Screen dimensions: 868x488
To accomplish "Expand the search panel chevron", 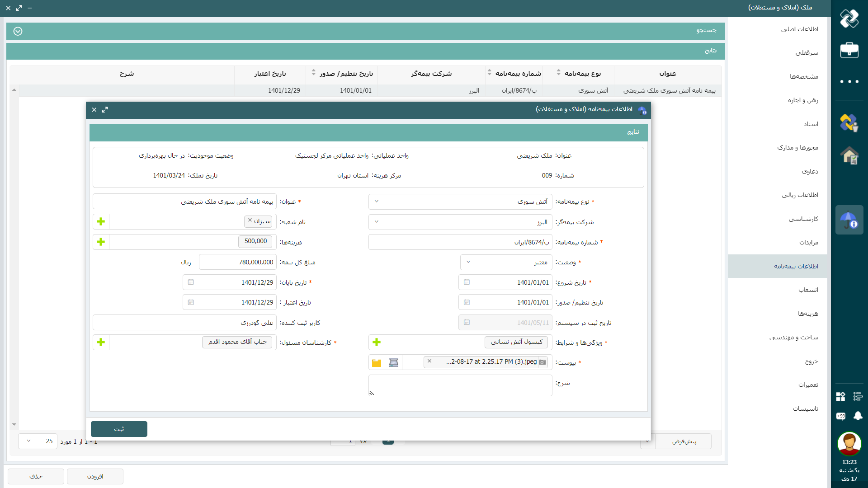I will pos(18,31).
